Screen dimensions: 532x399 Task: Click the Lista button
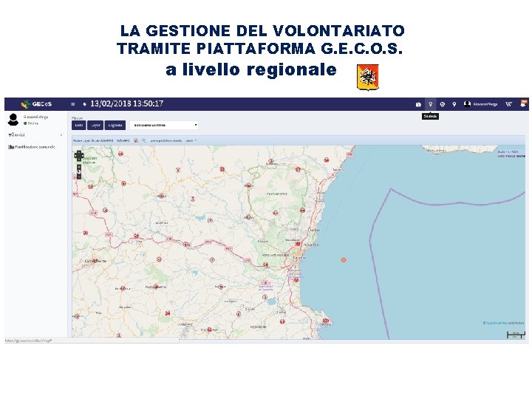tap(79, 125)
